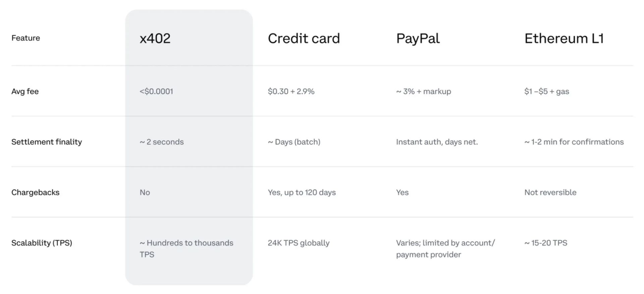Click the Not reversible cell

coord(550,192)
